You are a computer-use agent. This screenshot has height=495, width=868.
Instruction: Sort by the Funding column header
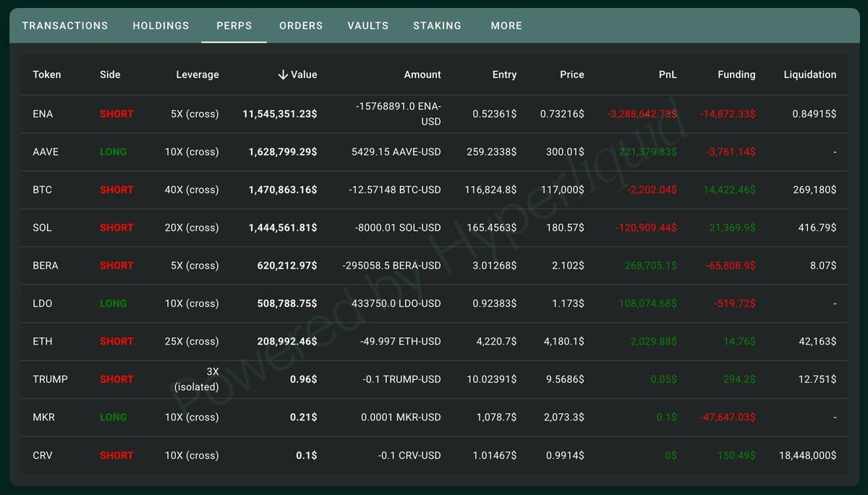click(736, 75)
